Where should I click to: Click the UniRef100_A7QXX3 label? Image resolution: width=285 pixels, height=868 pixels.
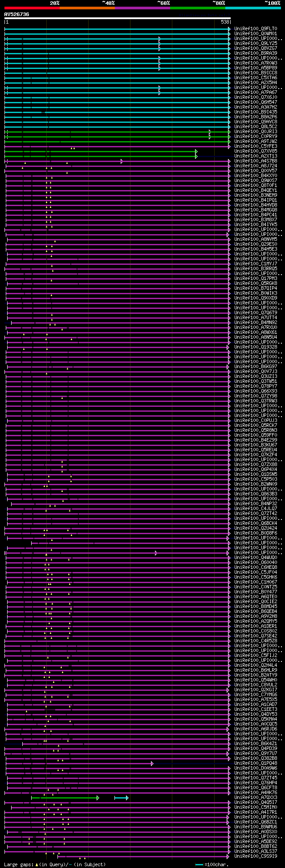tap(256, 797)
